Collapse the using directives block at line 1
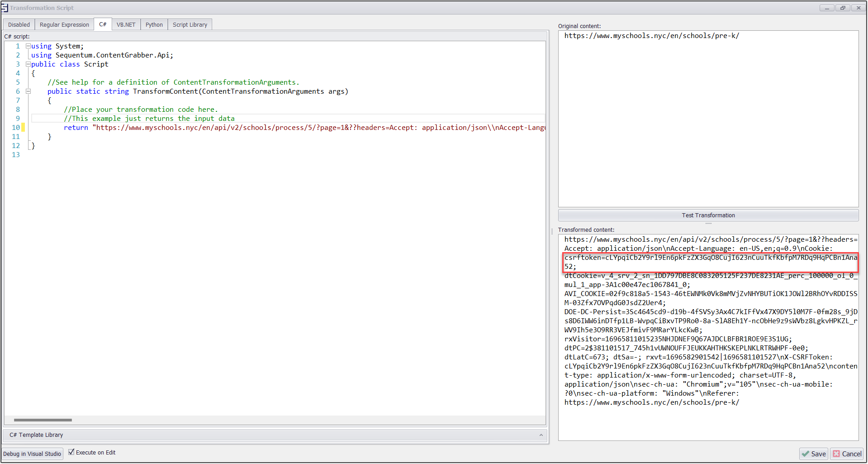This screenshot has width=868, height=464. click(28, 46)
